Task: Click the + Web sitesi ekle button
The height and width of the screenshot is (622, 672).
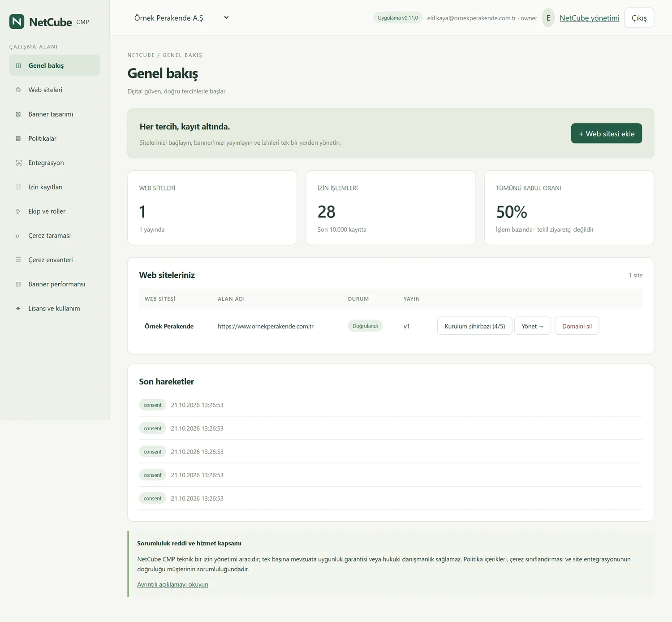Action: tap(607, 134)
